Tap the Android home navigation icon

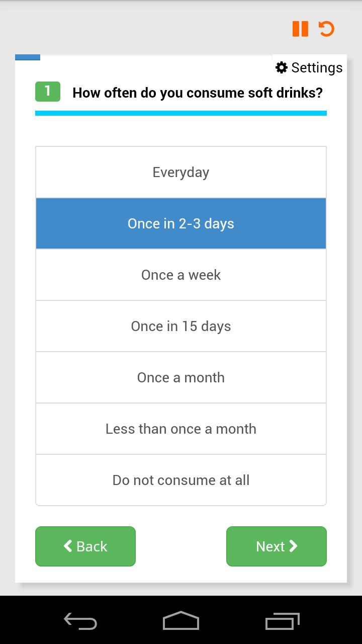coord(181,621)
